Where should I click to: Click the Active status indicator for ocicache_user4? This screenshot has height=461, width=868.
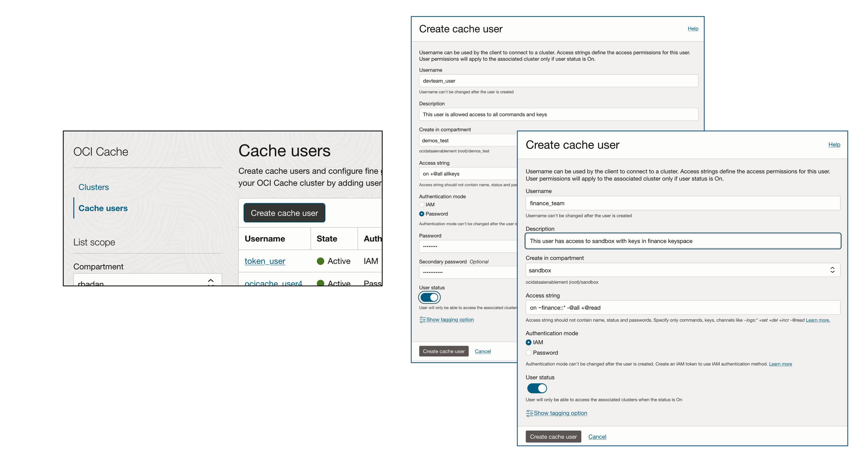tap(321, 283)
